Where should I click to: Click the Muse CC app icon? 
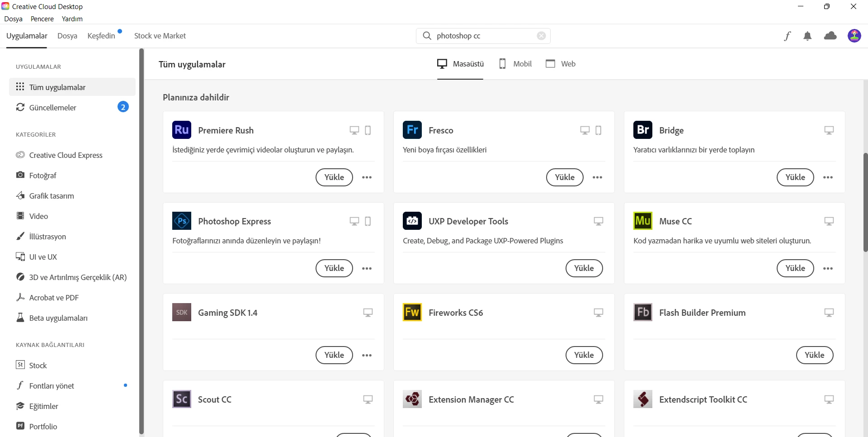pos(643,221)
